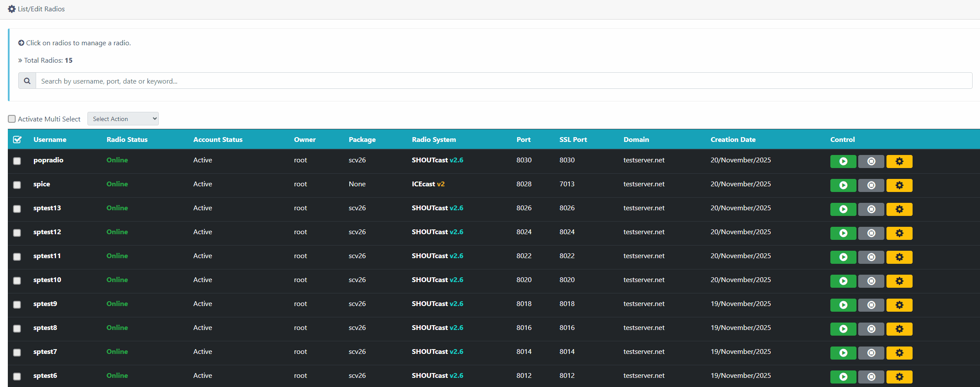
Task: Start the popradio radio with play button
Action: coord(843,162)
